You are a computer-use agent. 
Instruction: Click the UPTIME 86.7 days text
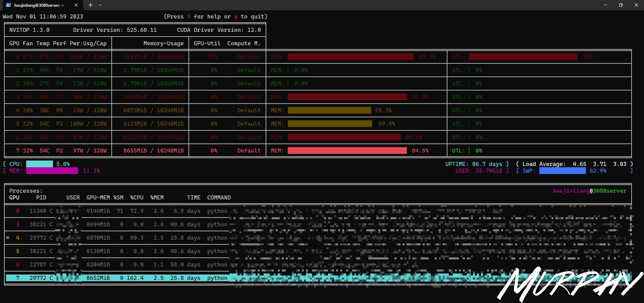click(x=474, y=164)
